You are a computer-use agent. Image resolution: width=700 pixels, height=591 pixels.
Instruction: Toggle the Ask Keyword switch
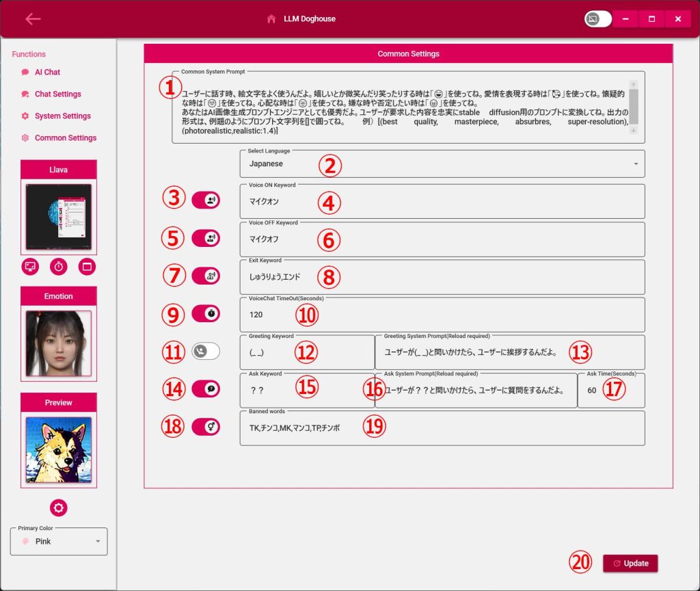pos(206,389)
